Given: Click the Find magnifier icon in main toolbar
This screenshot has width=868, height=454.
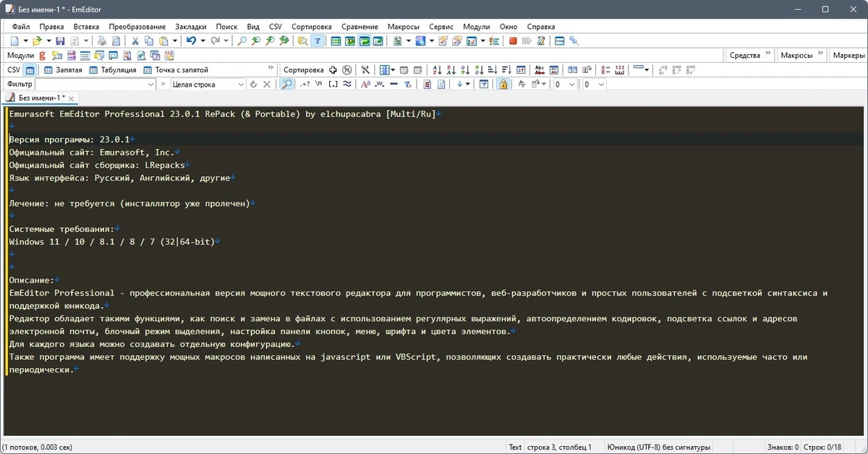Looking at the screenshot, I should click(x=242, y=41).
